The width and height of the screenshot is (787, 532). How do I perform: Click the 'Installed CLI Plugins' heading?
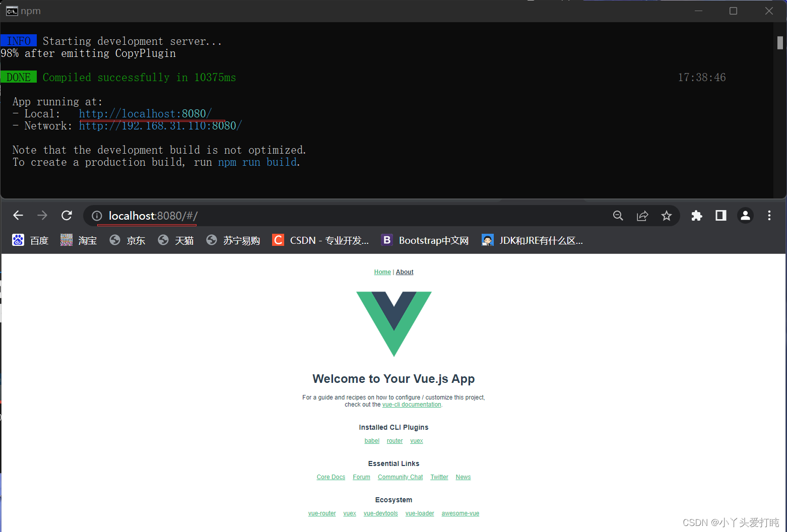[x=393, y=427]
